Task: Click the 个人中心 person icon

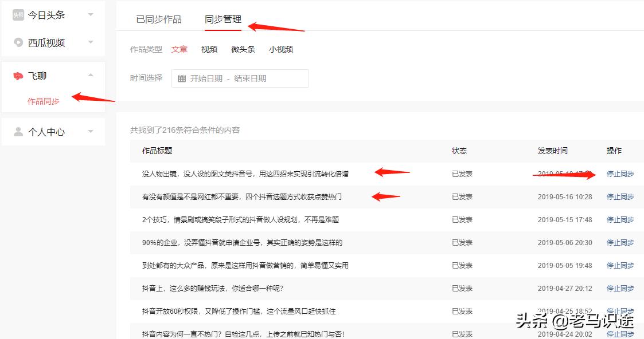Action: coord(19,131)
